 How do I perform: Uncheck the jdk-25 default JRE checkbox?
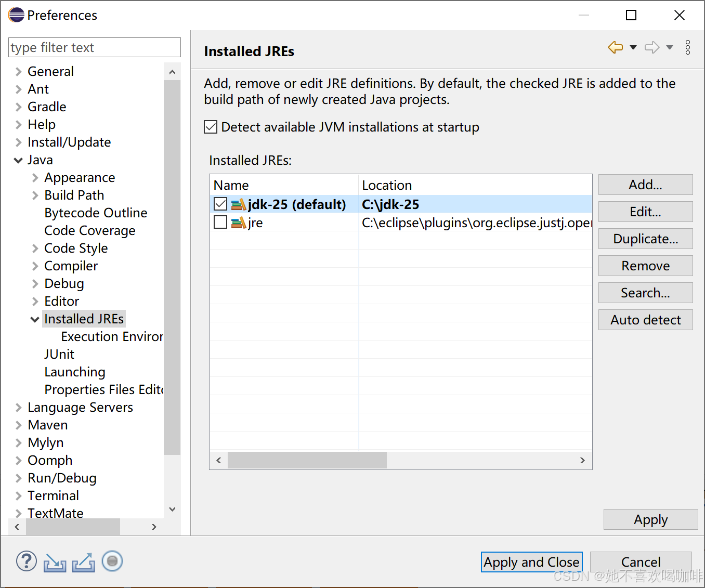coord(220,204)
